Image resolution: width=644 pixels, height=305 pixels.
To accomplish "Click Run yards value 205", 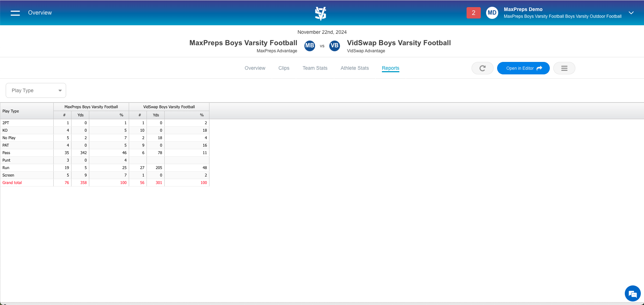I will 159,168.
